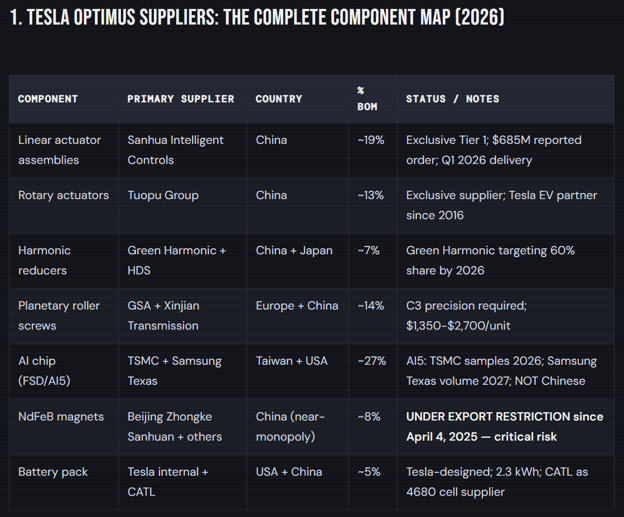Click the COUNTRY column header
The image size is (624, 517).
(279, 99)
